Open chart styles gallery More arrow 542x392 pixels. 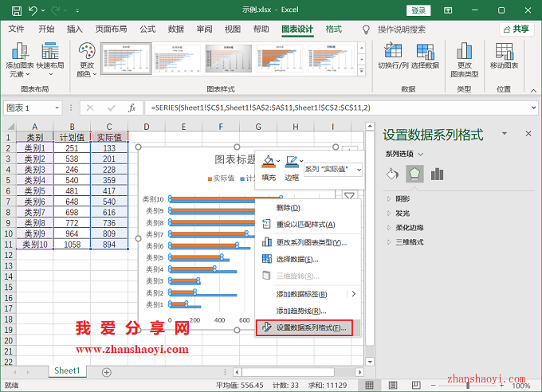tap(361, 71)
